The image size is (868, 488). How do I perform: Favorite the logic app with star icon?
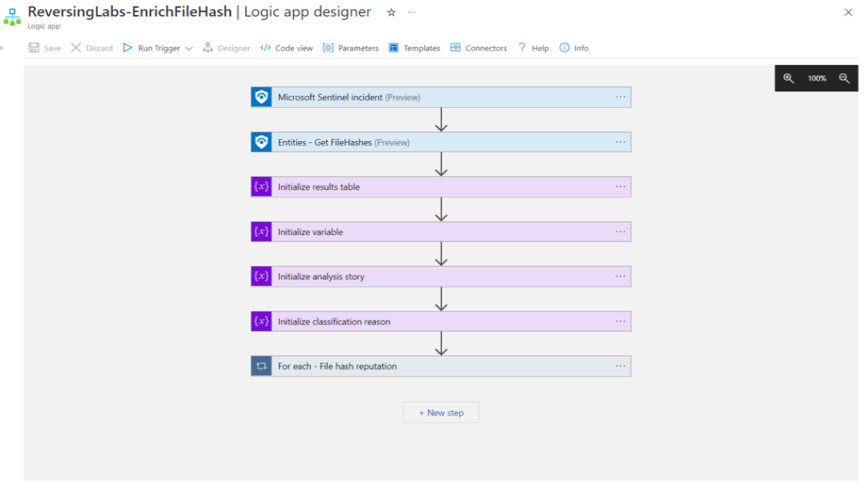(x=391, y=12)
